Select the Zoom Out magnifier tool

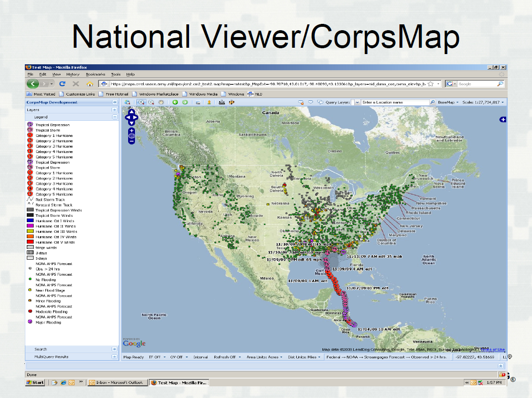coord(151,102)
